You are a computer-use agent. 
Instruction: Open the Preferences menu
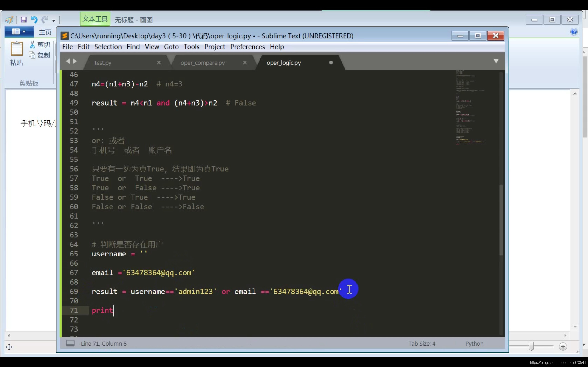(x=247, y=47)
